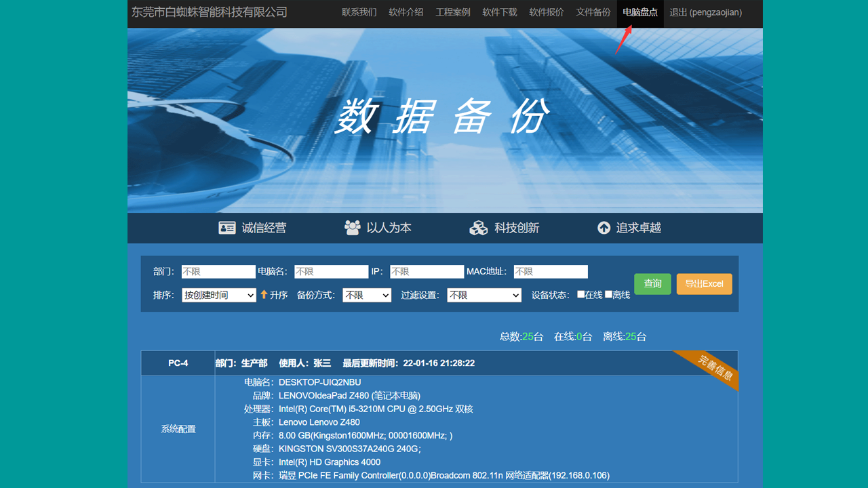
Task: Enable the 在线 device status checkbox
Action: [580, 294]
